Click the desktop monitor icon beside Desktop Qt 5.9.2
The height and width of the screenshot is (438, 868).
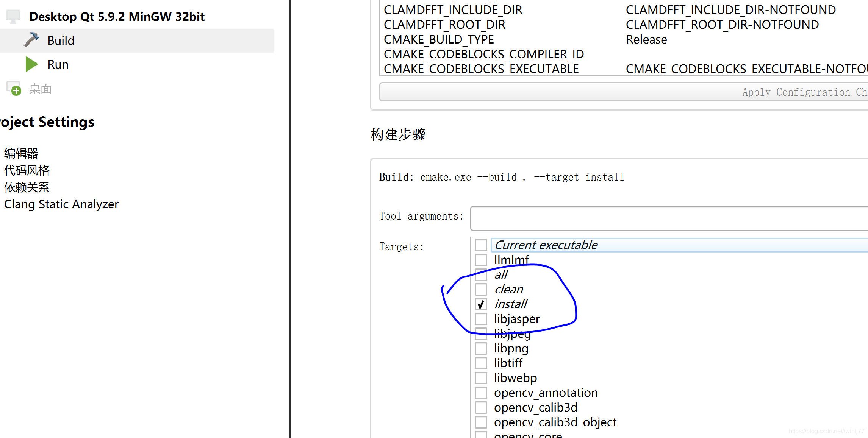click(13, 16)
